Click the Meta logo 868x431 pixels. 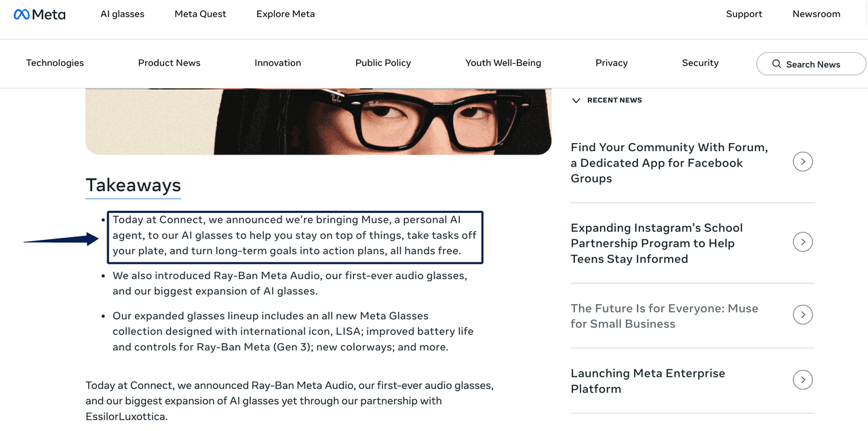tap(39, 14)
